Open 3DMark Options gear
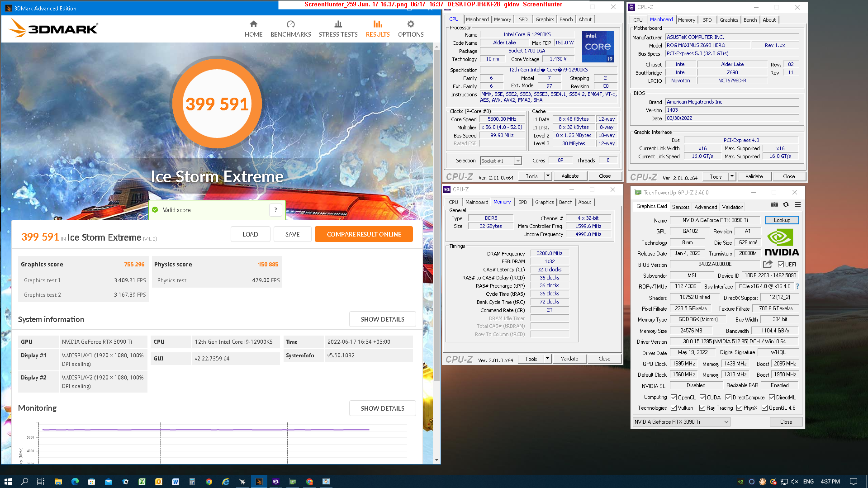The height and width of the screenshot is (488, 868). (x=411, y=24)
